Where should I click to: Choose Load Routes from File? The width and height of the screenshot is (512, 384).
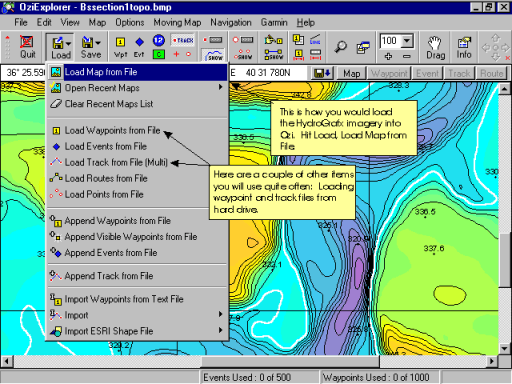[x=138, y=178]
